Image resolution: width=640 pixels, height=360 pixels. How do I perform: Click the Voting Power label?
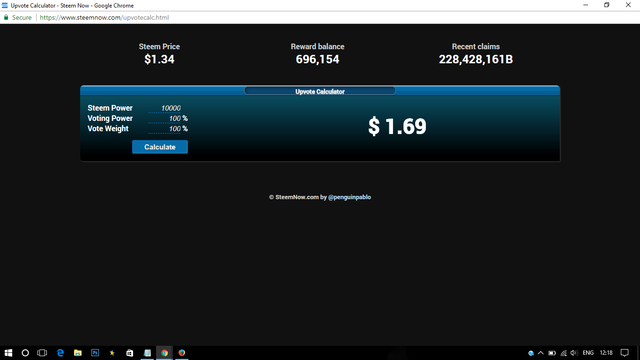click(110, 118)
